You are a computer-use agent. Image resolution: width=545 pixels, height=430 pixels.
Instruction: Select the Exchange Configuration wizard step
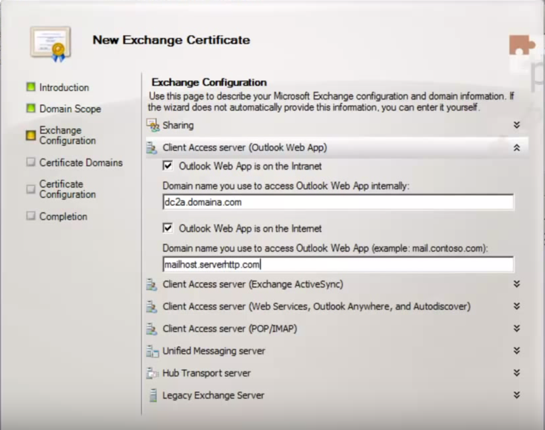click(67, 135)
